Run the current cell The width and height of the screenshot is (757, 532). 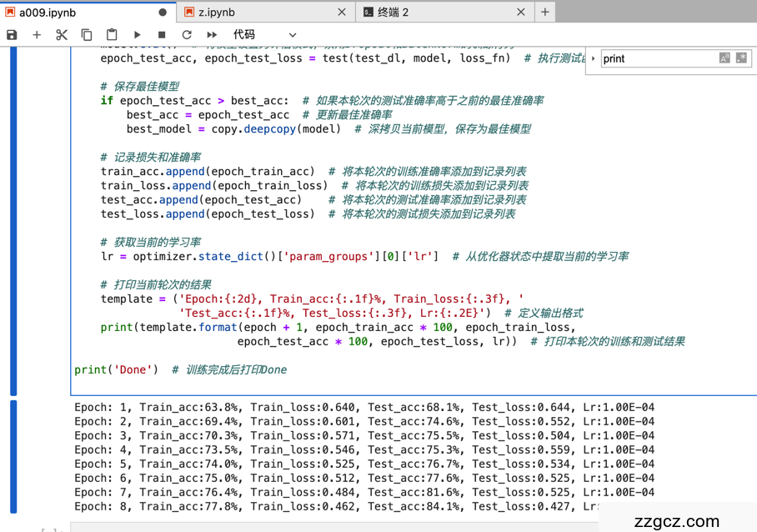pos(137,35)
